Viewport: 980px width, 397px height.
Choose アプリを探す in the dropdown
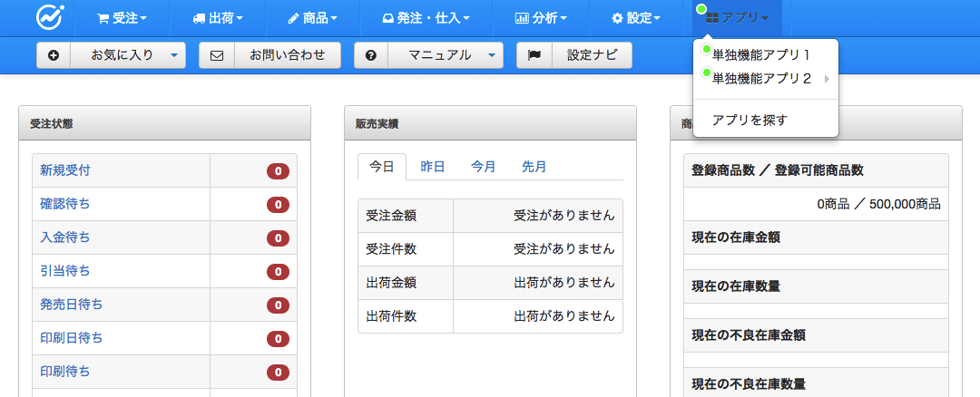click(750, 120)
